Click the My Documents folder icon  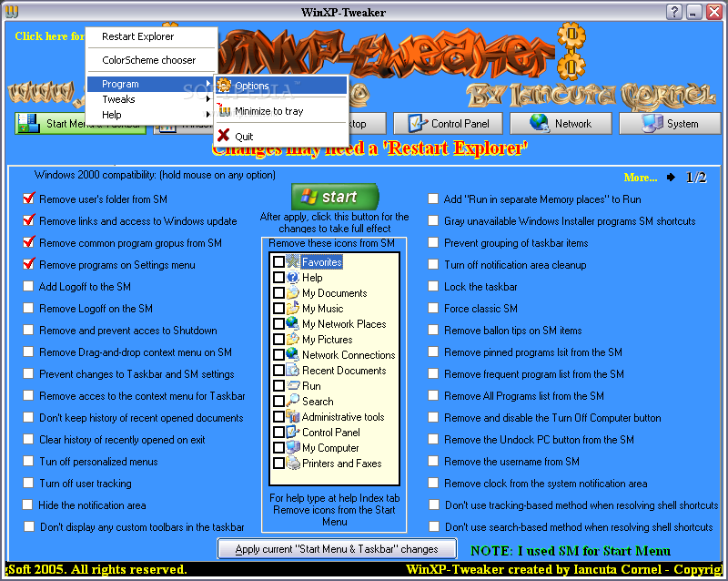(x=292, y=292)
